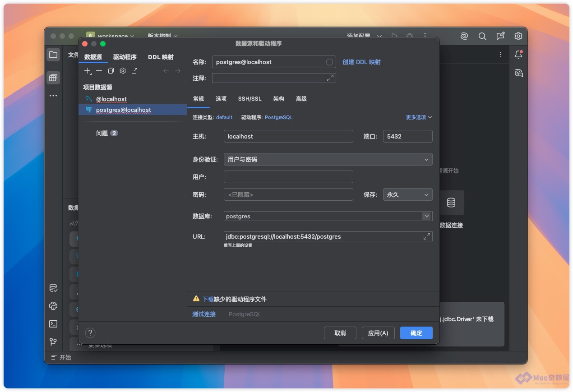
Task: Pick a color via the circle in name field
Action: click(x=330, y=62)
